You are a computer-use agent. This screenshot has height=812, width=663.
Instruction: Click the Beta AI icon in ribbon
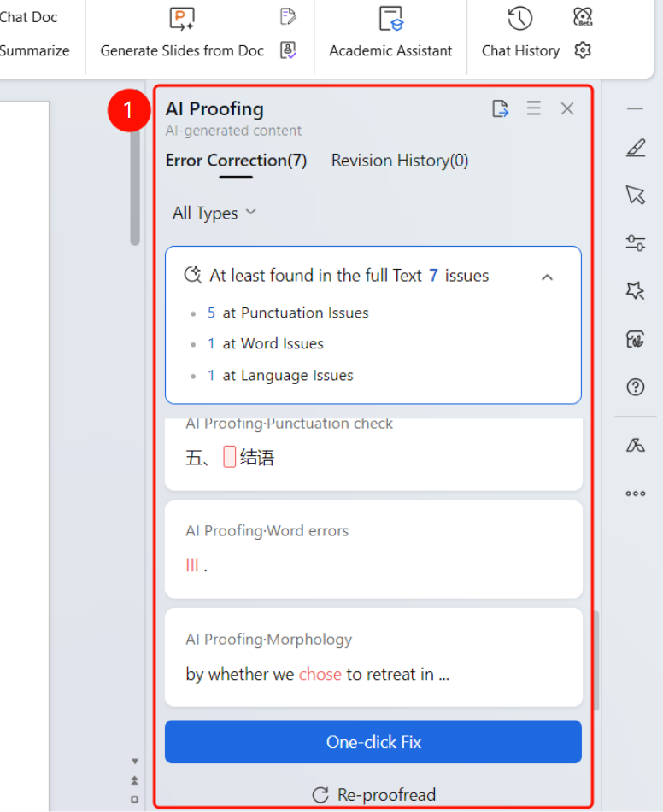coord(583,17)
